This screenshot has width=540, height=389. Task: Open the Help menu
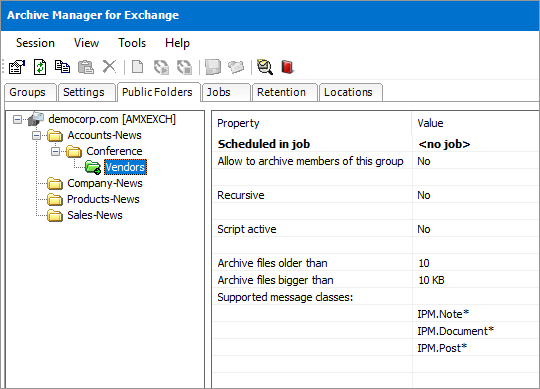point(177,43)
